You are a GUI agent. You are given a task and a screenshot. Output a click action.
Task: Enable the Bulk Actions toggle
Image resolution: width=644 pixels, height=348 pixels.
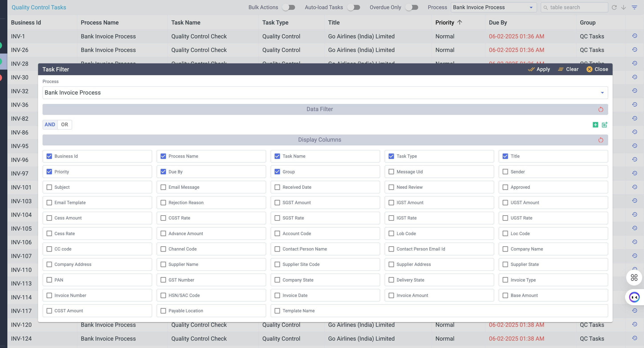click(x=289, y=8)
